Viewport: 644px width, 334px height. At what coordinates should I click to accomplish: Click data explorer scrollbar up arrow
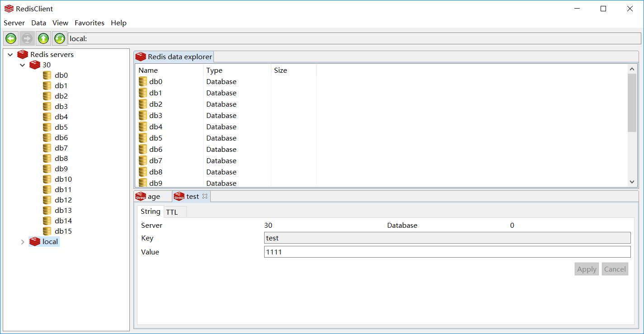[632, 69]
